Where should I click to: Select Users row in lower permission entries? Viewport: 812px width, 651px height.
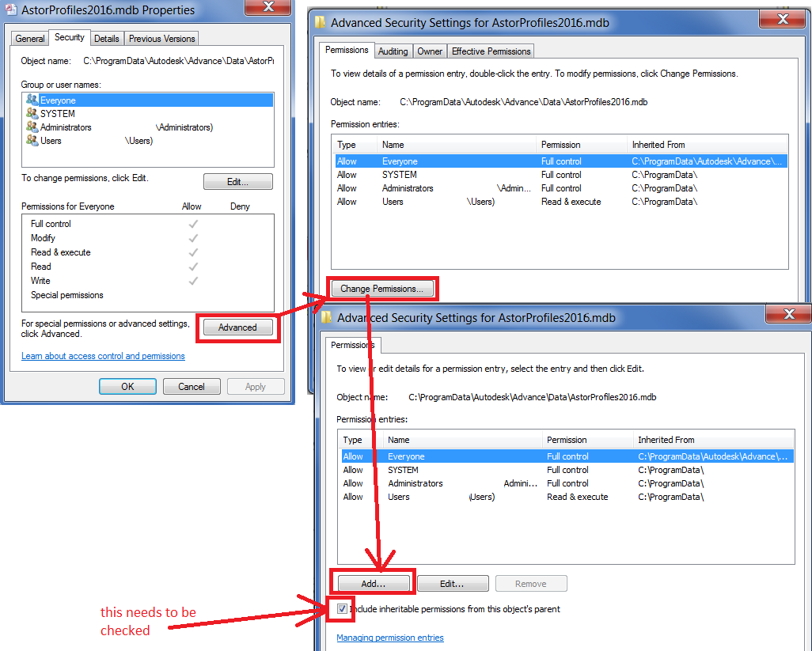[x=567, y=496]
